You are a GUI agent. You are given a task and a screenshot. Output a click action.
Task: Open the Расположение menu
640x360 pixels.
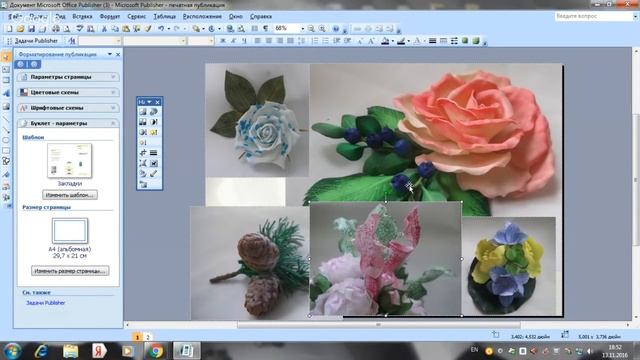202,17
